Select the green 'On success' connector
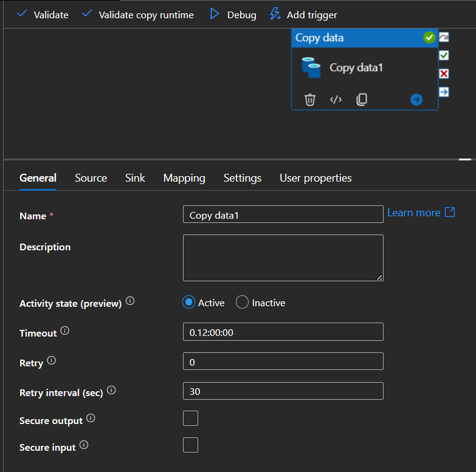This screenshot has height=472, width=476. pos(444,56)
